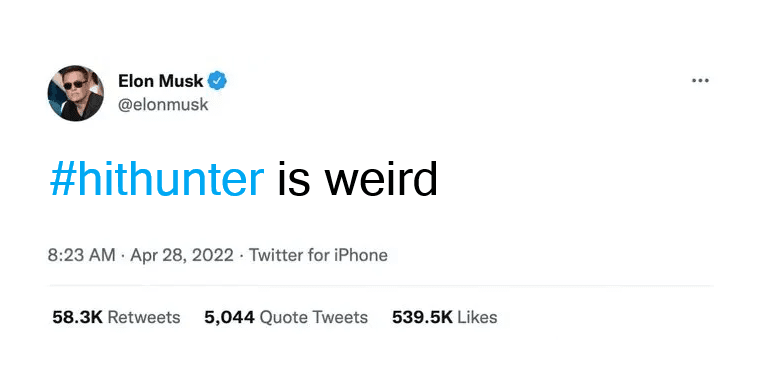Click the Apr 28, 2022 date
This screenshot has height=367, width=757.
(x=182, y=255)
